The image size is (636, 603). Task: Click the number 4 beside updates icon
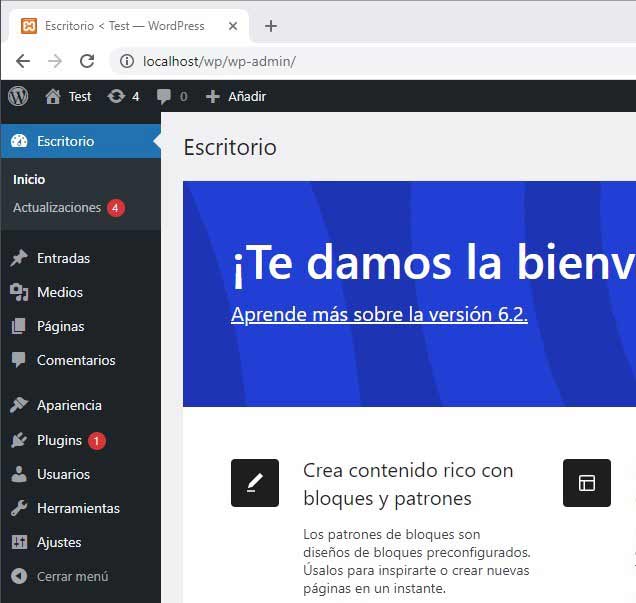[x=135, y=97]
